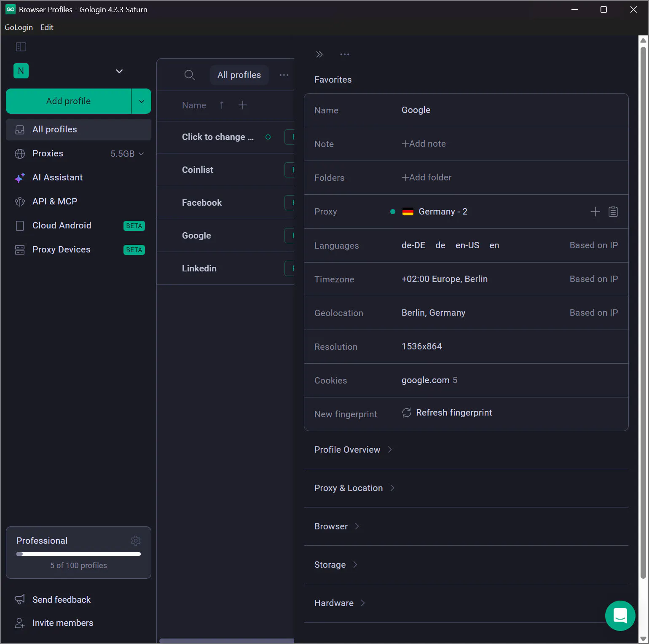Screen dimensions: 649x644
Task: Open the profile search magnifier
Action: [x=190, y=75]
